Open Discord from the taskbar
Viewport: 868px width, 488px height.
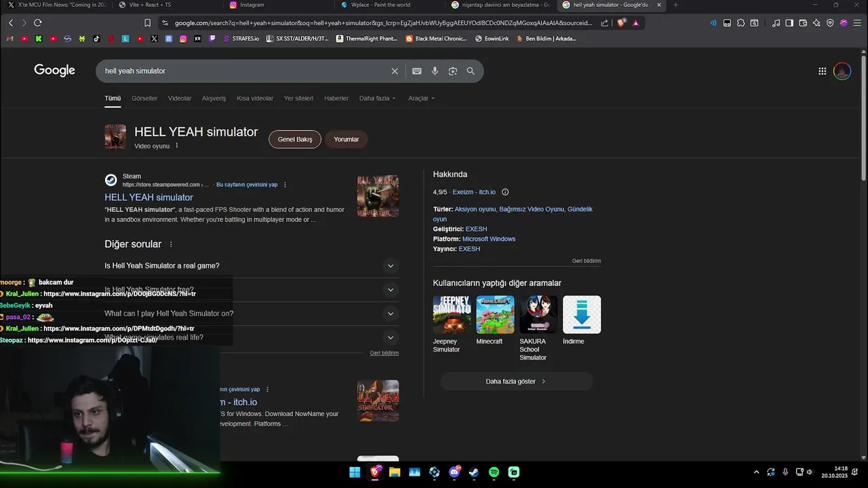click(x=454, y=472)
